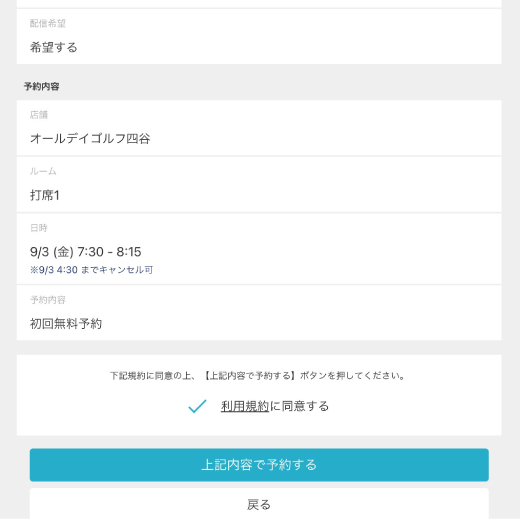This screenshot has height=520, width=520.
Task: Select the 9/3 (金) 7:30 - 8:15 time
Action: click(x=86, y=252)
